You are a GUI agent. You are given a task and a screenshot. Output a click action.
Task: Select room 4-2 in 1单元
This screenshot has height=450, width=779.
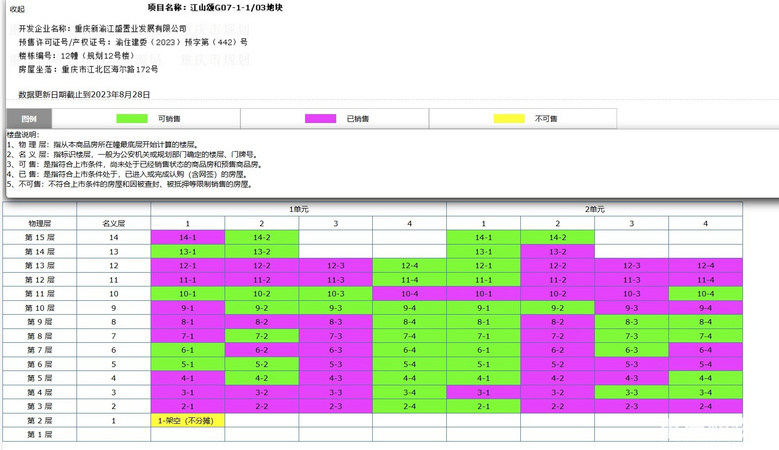pyautogui.click(x=262, y=378)
